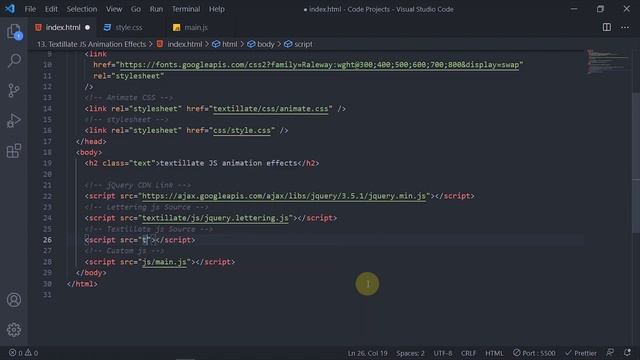This screenshot has width=640, height=360.
Task: Click the h2 text 'textillate JS animation effects'
Action: tap(229, 163)
